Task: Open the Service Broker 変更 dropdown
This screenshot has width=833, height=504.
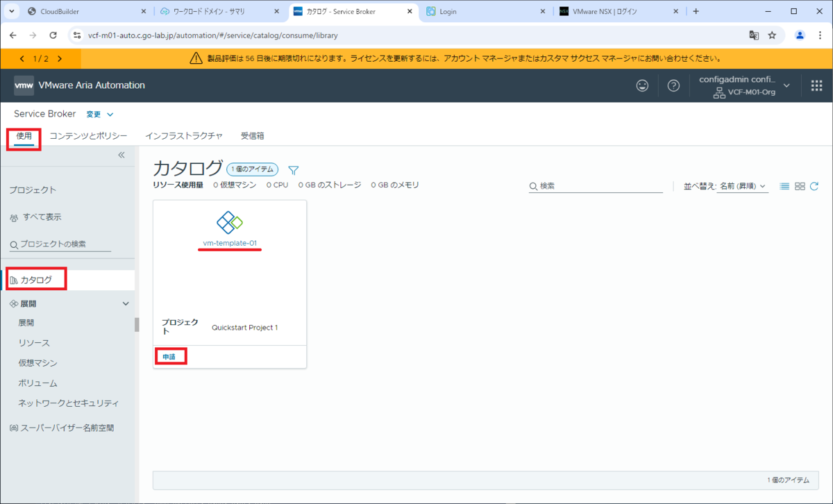Action: [100, 114]
